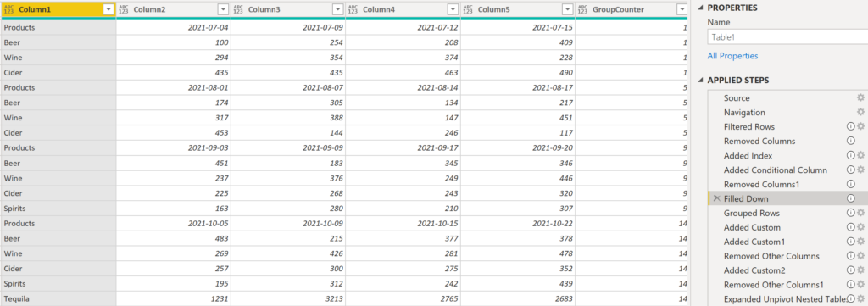Open settings gear for Filtered Rows step
The width and height of the screenshot is (868, 306).
click(861, 126)
